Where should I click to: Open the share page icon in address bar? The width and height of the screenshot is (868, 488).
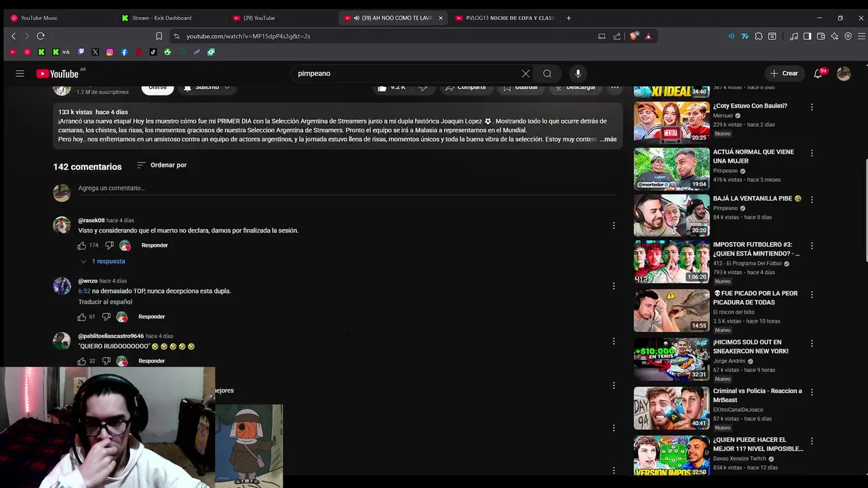[x=617, y=36]
